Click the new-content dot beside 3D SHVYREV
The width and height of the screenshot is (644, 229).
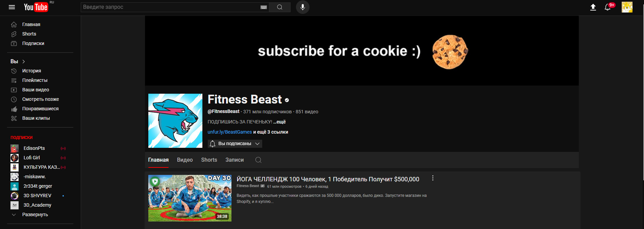(x=63, y=196)
